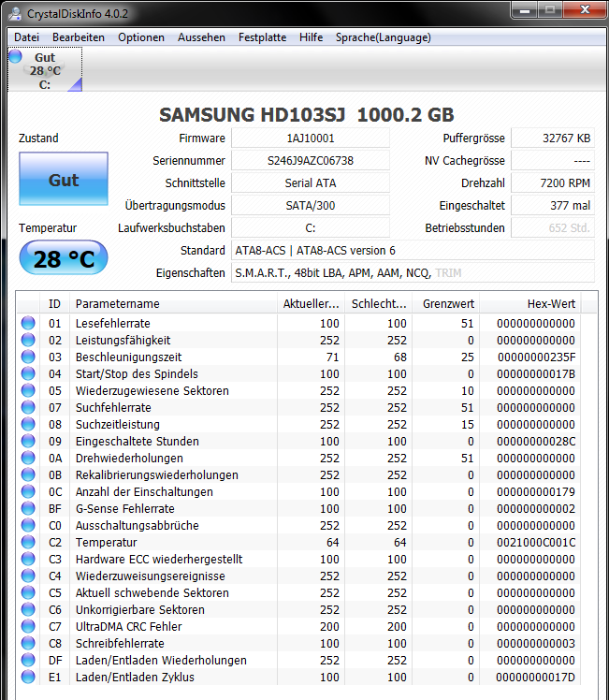The width and height of the screenshot is (609, 700).
Task: Select the C: drive tab showing Gut 28 °C
Action: tap(45, 70)
